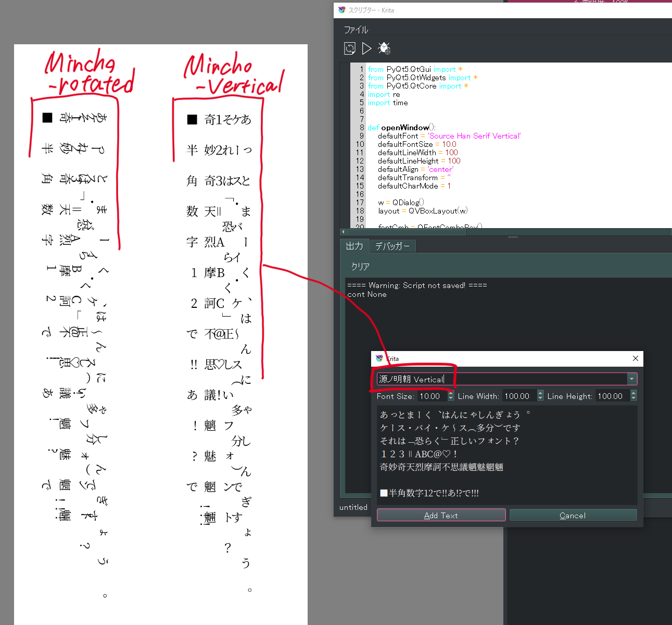
Task: Click the 'Line Height:' label in the dialog
Action: click(570, 396)
